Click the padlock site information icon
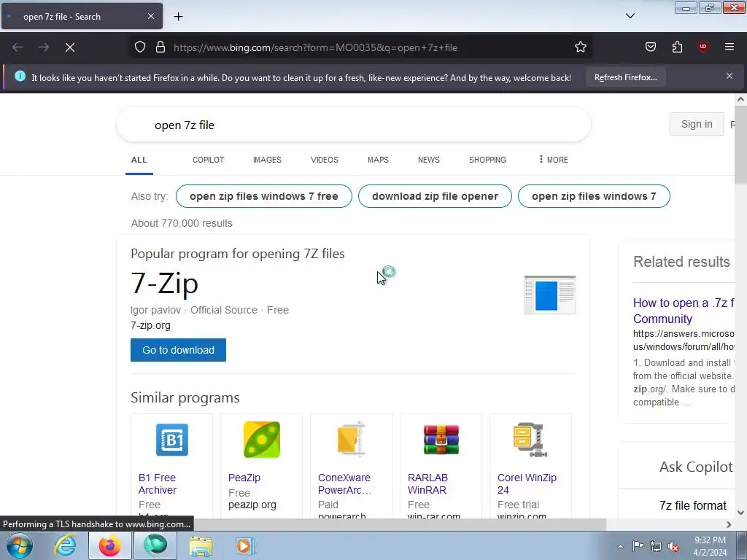Screen dimensions: 747x560 click(160, 47)
